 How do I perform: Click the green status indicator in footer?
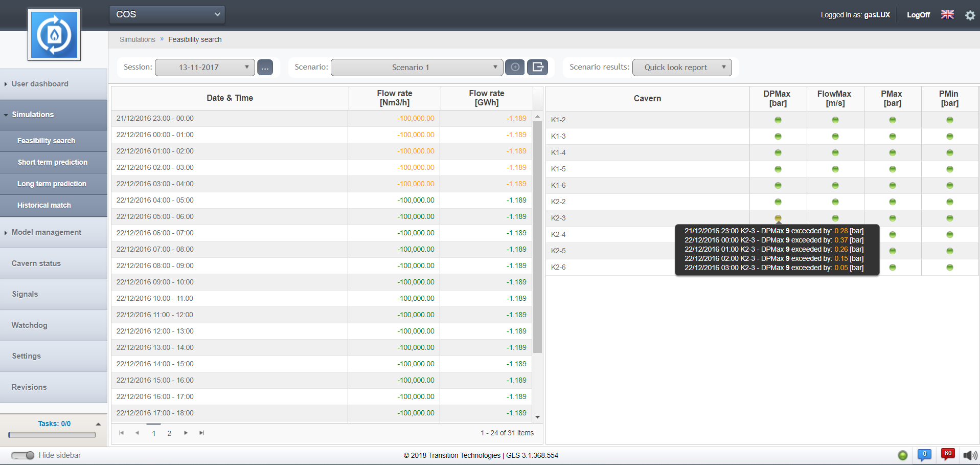coord(903,455)
